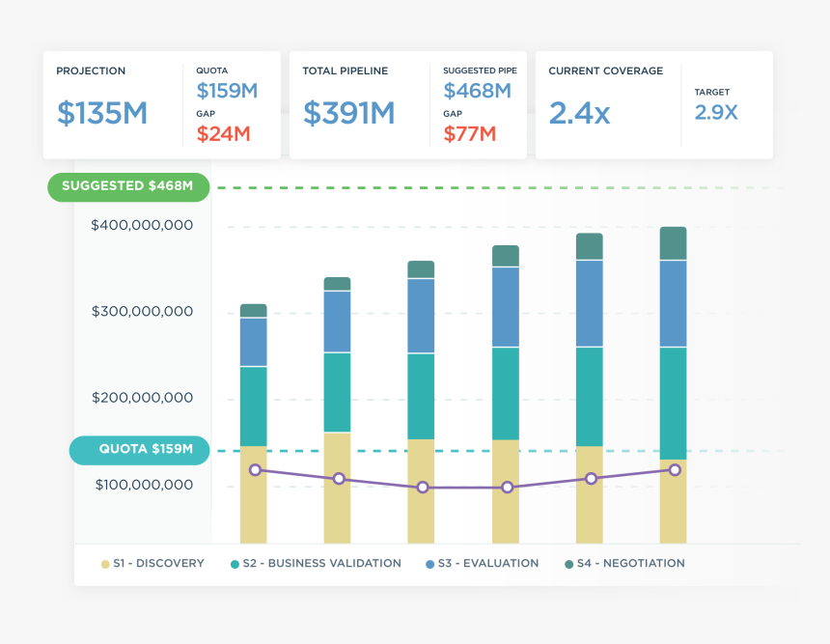Screen dimensions: 830x644
Task: Toggle the S1 - DISCOVERY legend label
Action: (159, 564)
